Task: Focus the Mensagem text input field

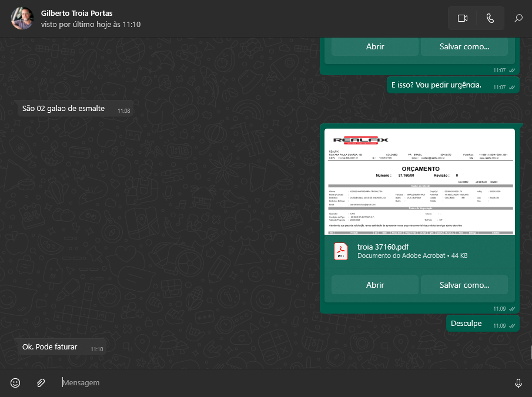Action: 282,383
